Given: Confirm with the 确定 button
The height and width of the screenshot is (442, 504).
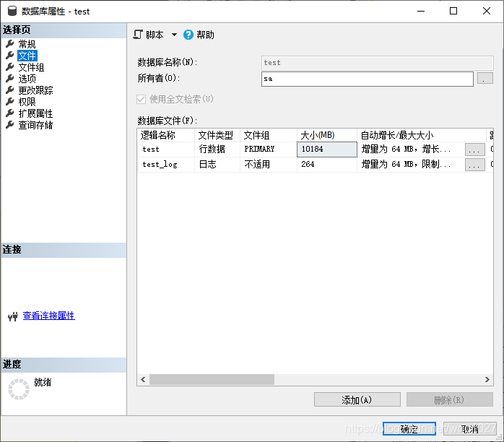Looking at the screenshot, I should pos(409,429).
